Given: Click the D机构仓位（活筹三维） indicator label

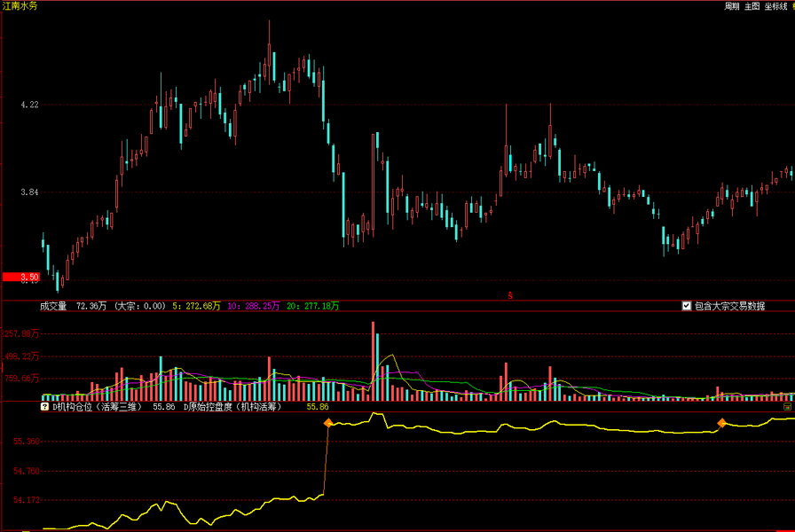Looking at the screenshot, I should pyautogui.click(x=97, y=407).
